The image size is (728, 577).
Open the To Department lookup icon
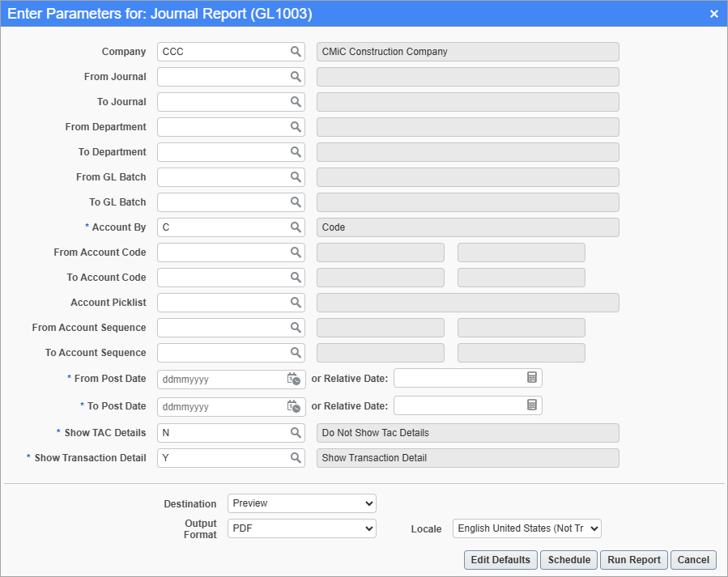pos(295,151)
